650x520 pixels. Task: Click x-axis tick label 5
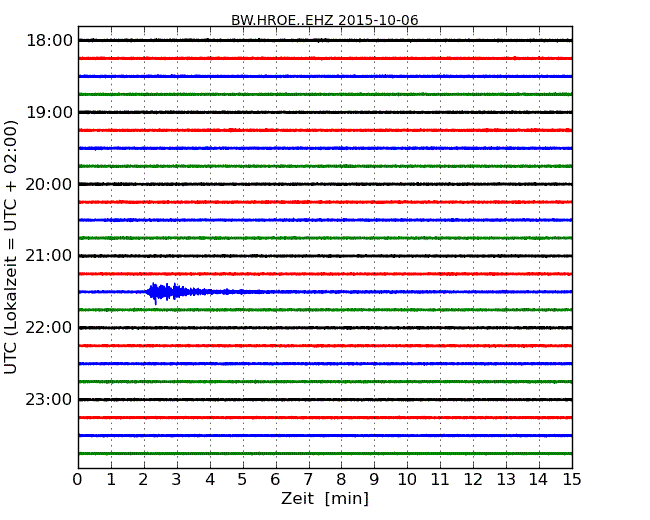(x=243, y=479)
